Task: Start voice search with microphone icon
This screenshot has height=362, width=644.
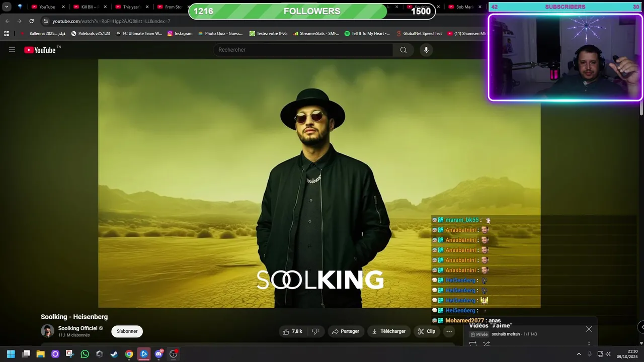Action: point(426,50)
